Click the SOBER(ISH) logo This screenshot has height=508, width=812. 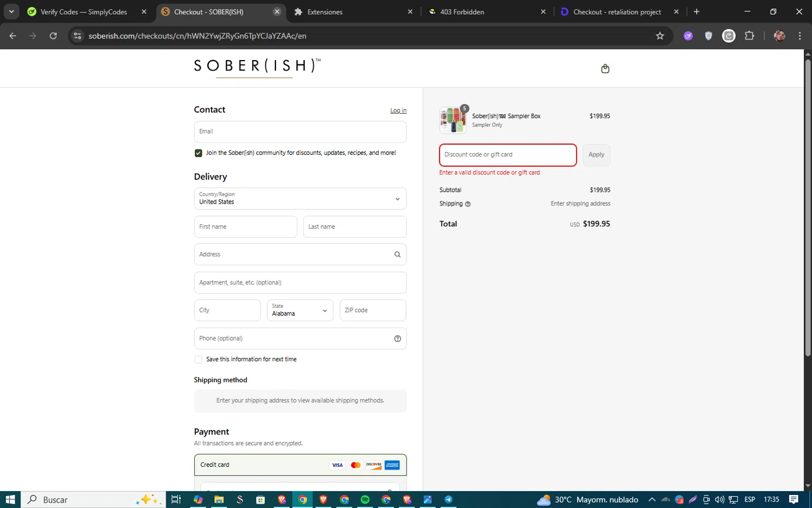(x=257, y=67)
